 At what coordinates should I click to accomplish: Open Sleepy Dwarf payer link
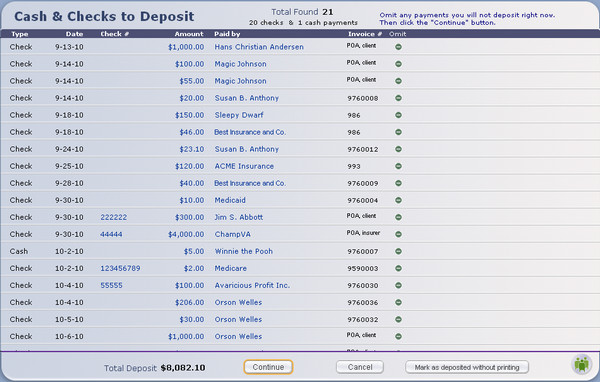click(239, 115)
